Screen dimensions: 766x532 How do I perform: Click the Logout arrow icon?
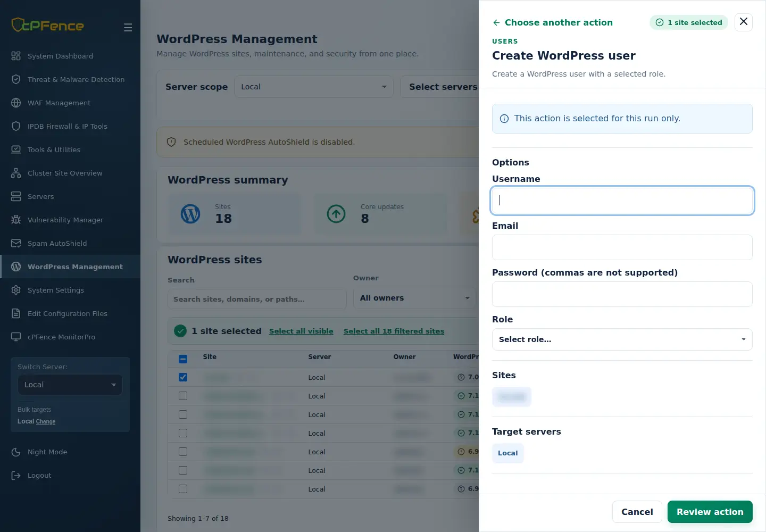(16, 475)
